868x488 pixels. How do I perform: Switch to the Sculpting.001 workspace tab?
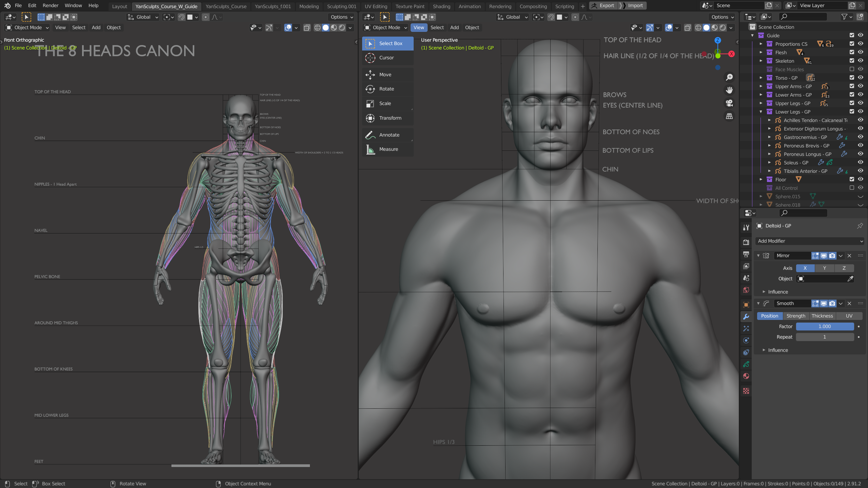[x=341, y=6]
